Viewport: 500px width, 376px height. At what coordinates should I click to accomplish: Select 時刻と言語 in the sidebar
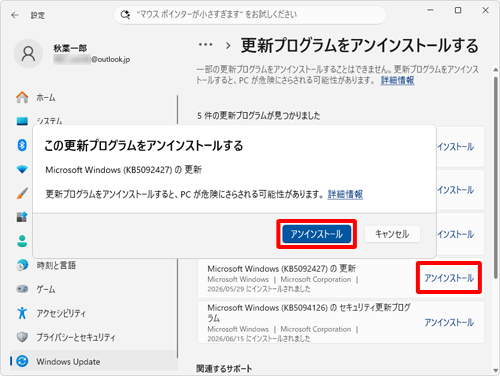(56, 265)
